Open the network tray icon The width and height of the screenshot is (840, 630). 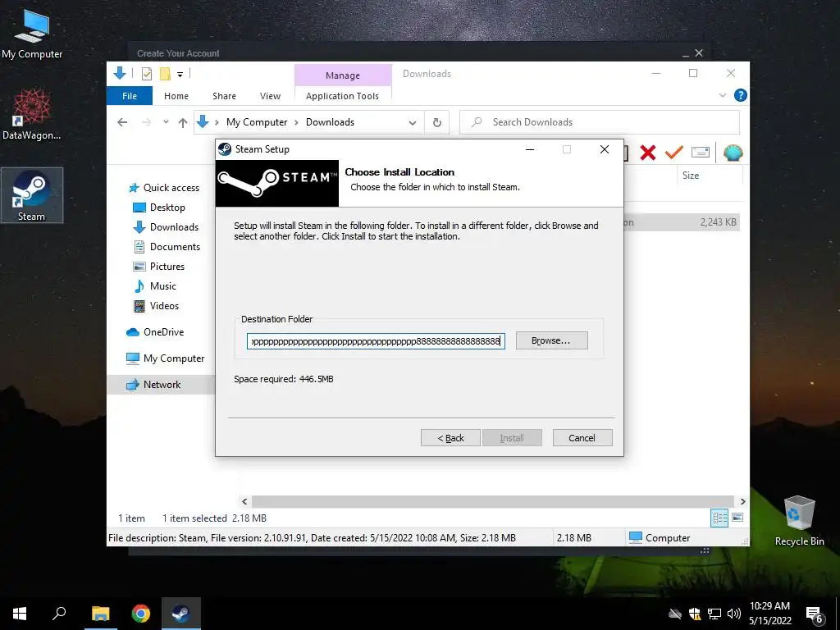(714, 614)
